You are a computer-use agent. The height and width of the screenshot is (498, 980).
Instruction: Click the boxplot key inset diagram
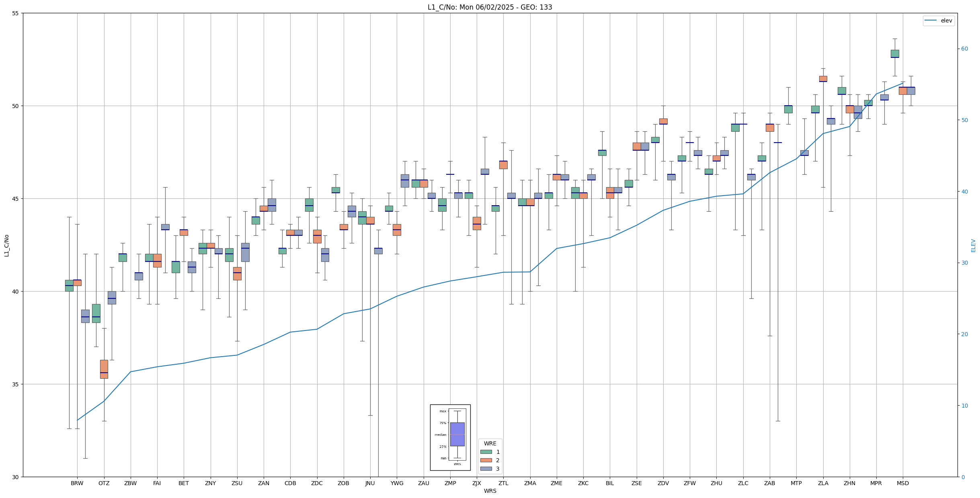pyautogui.click(x=450, y=437)
